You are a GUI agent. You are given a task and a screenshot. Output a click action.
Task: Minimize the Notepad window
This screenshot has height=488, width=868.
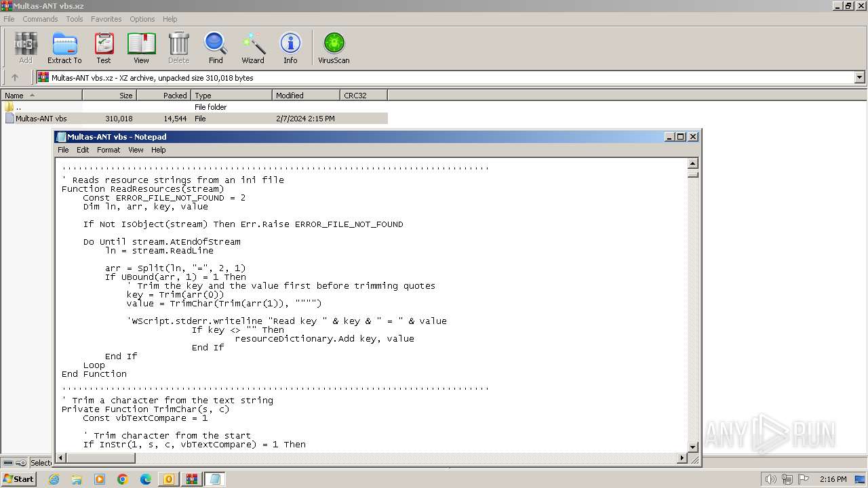pos(670,137)
